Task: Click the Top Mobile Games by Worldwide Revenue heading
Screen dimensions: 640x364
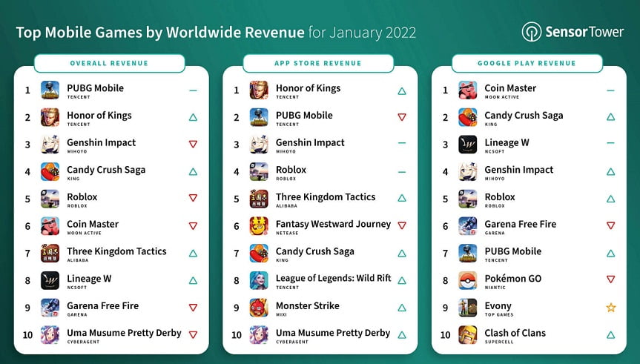Action: [x=160, y=33]
